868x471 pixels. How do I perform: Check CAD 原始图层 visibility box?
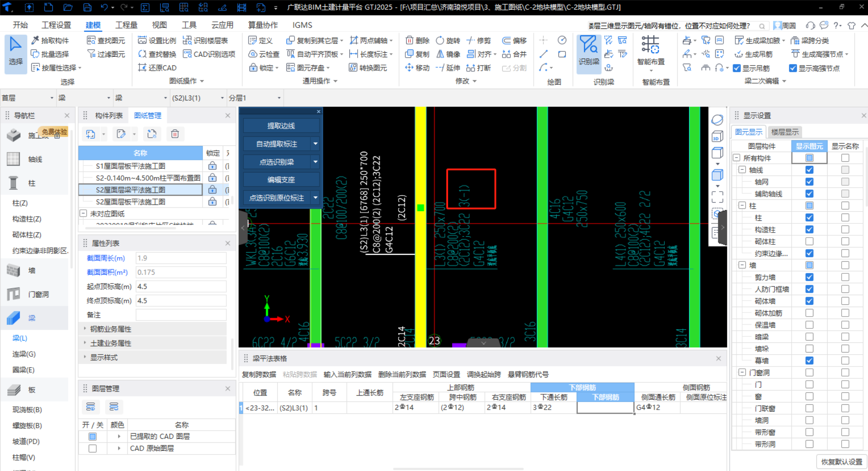click(x=93, y=448)
